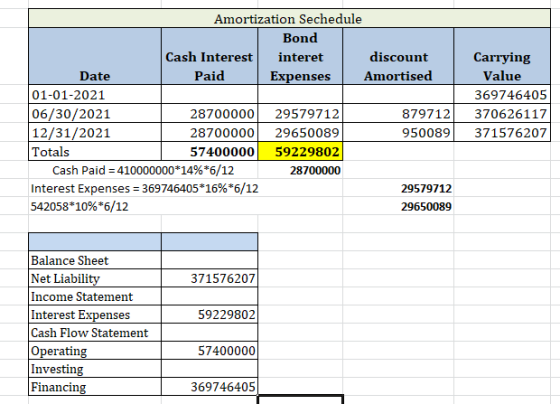Click the 'Interest Expenses = 369746405*16%*6/12' note

click(144, 188)
